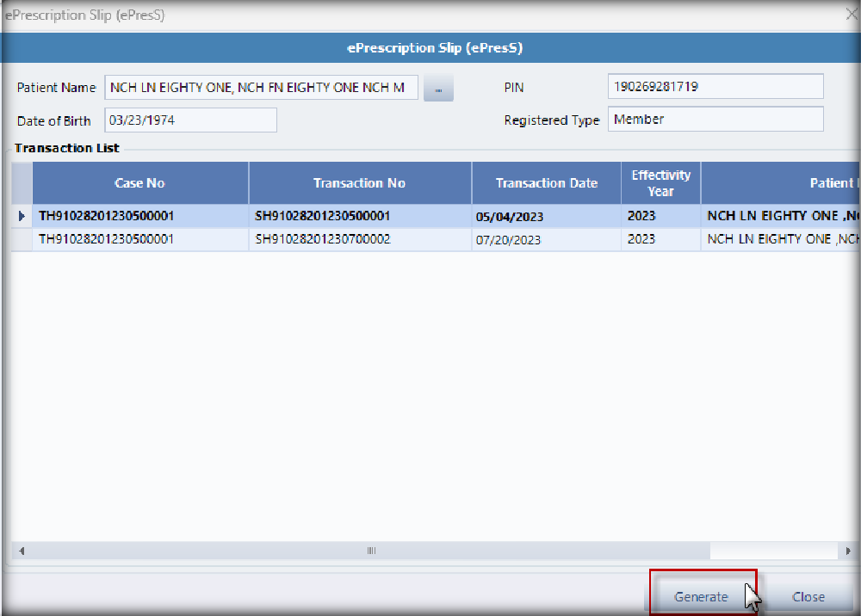Click the horizontal scrollbar left arrow
Screen dimensions: 861x616
point(22,551)
